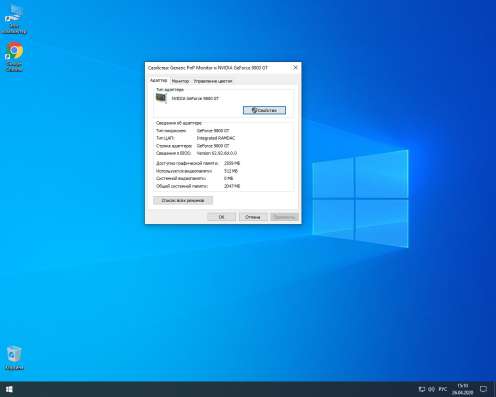Close the monitor properties dialog
This screenshot has width=496, height=397.
pyautogui.click(x=295, y=67)
